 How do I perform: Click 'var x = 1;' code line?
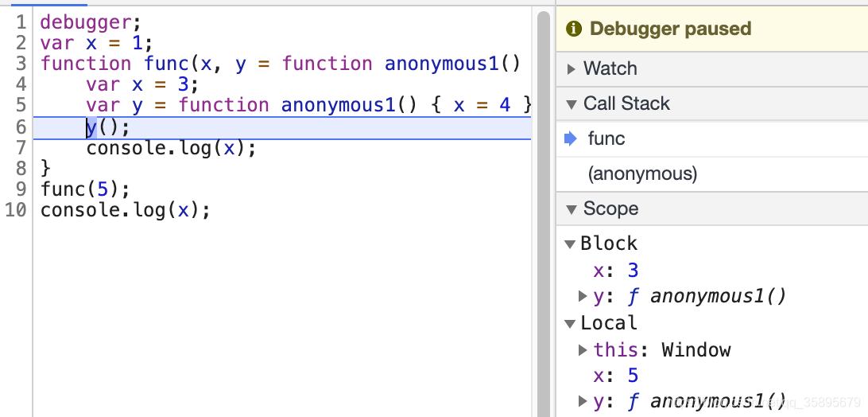96,43
